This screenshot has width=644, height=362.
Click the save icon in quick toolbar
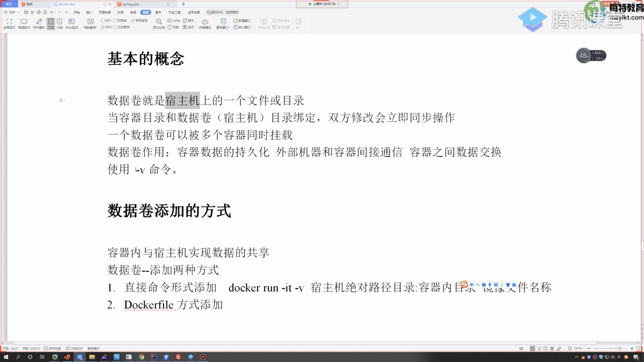pos(26,12)
